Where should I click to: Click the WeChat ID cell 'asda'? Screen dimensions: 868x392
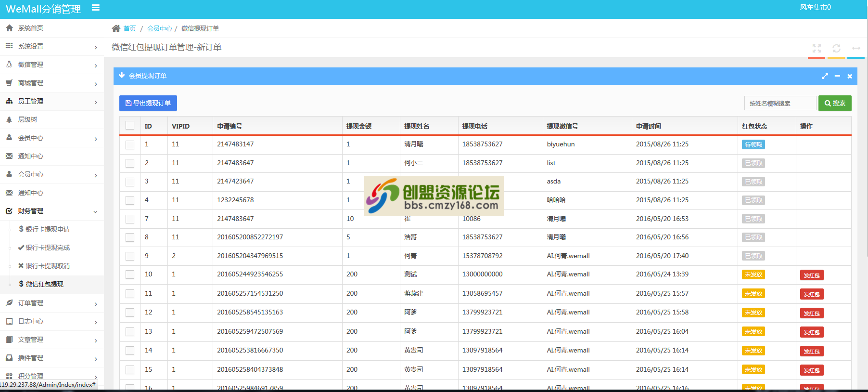[553, 181]
